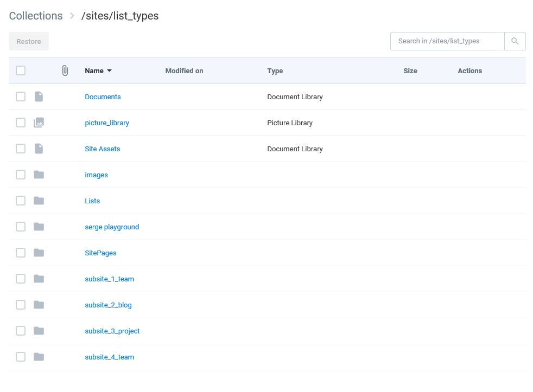Screen dimensions: 533x392
Task: Open the Site Assets link
Action: [103, 149]
